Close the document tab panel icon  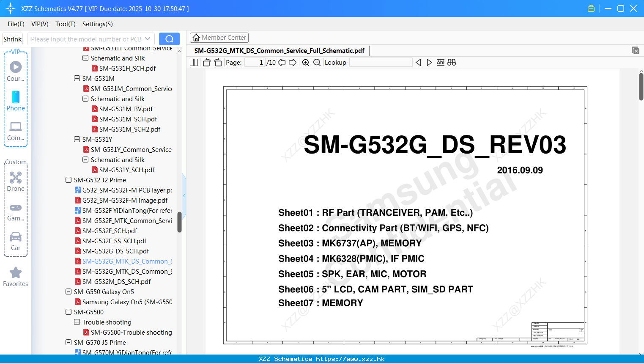click(636, 50)
